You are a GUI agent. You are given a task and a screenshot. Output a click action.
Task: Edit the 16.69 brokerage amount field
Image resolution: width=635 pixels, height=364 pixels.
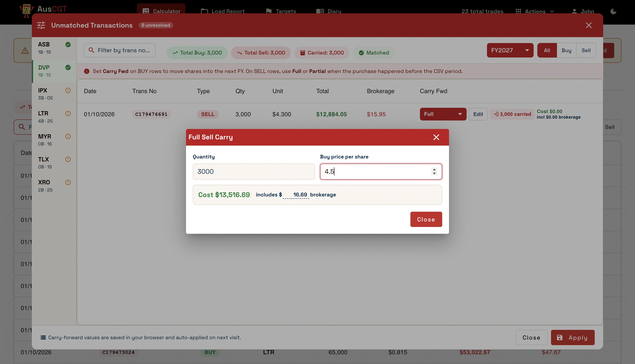click(296, 195)
